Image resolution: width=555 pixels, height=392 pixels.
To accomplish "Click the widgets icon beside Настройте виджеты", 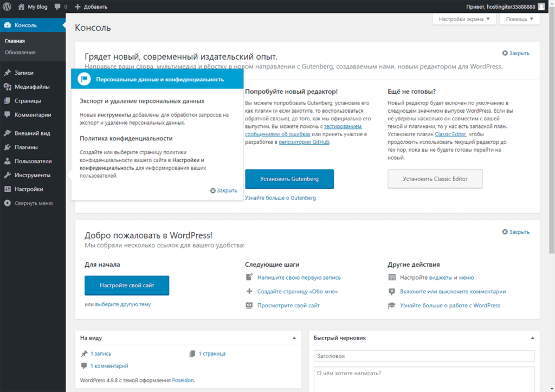I will [x=392, y=277].
